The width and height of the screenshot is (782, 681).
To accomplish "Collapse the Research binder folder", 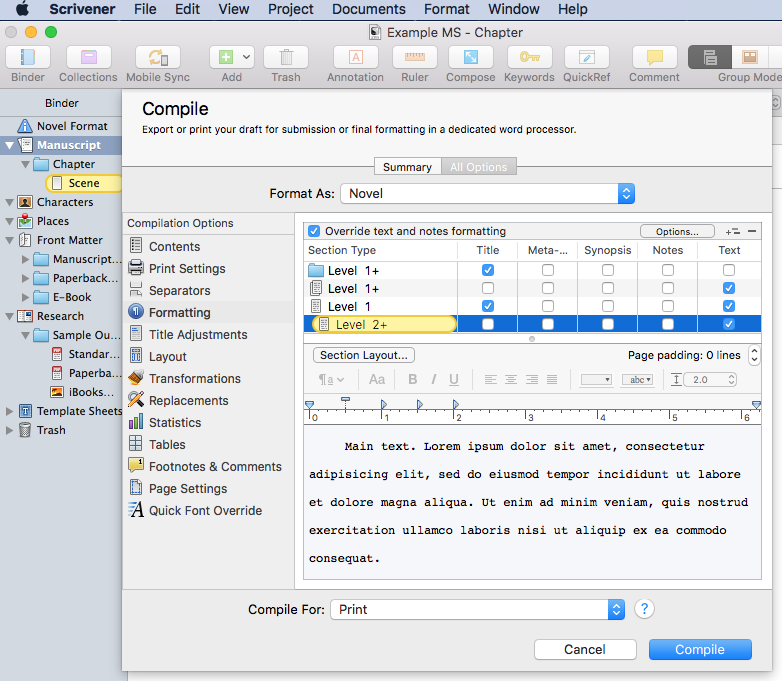I will tap(9, 316).
